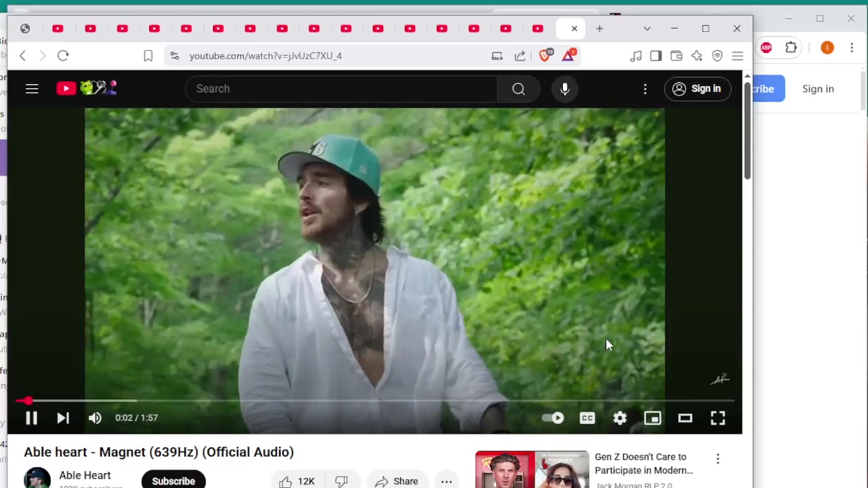
Task: Switch to the first globe-icon tab
Action: [x=25, y=28]
